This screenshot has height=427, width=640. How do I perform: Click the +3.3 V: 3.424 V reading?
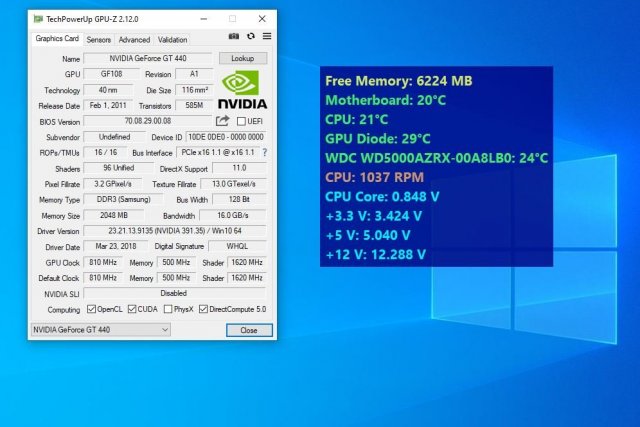click(373, 216)
